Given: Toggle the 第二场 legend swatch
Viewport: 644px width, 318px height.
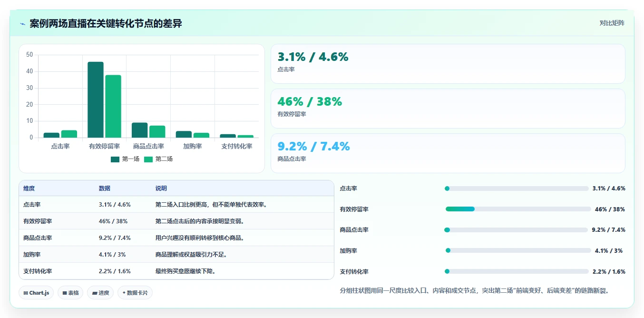Looking at the screenshot, I should point(148,159).
